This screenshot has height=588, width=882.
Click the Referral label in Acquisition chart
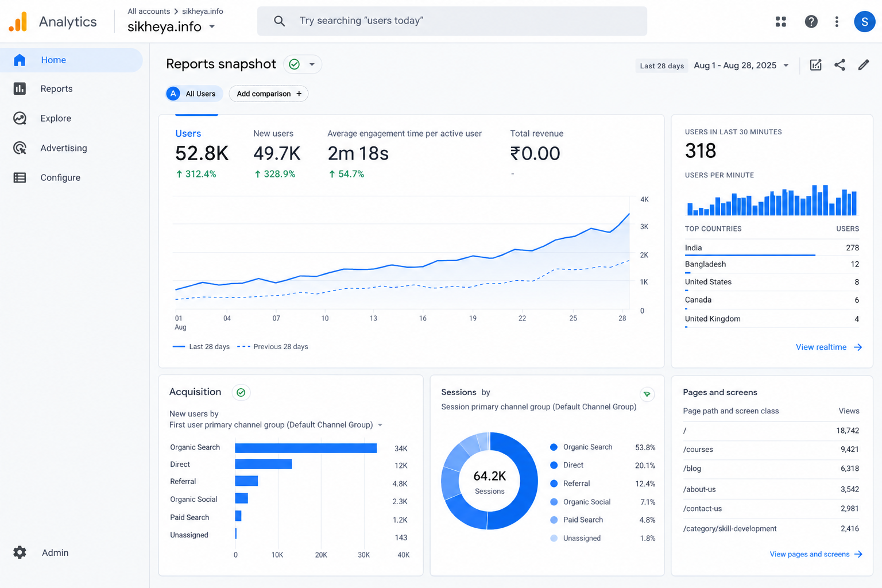(183, 482)
